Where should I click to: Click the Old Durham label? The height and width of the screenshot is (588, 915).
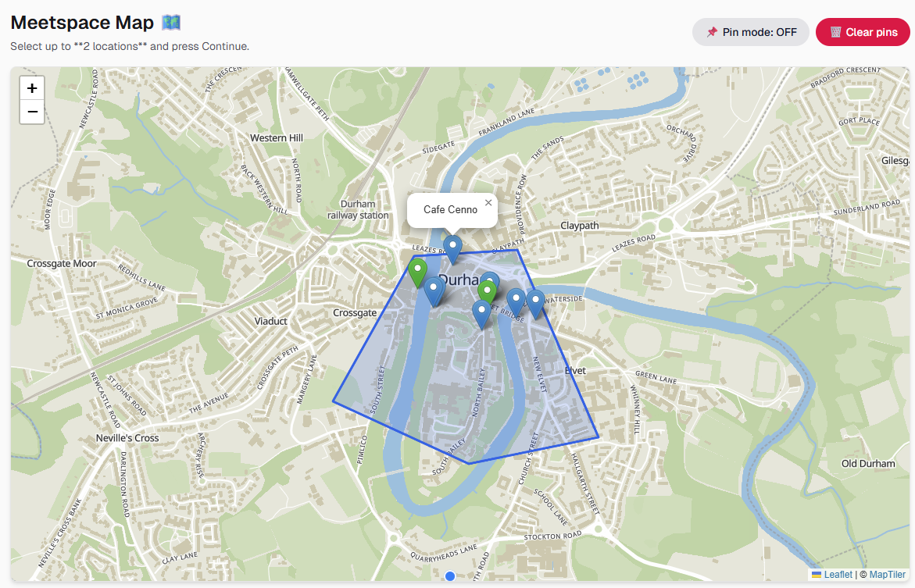click(868, 464)
